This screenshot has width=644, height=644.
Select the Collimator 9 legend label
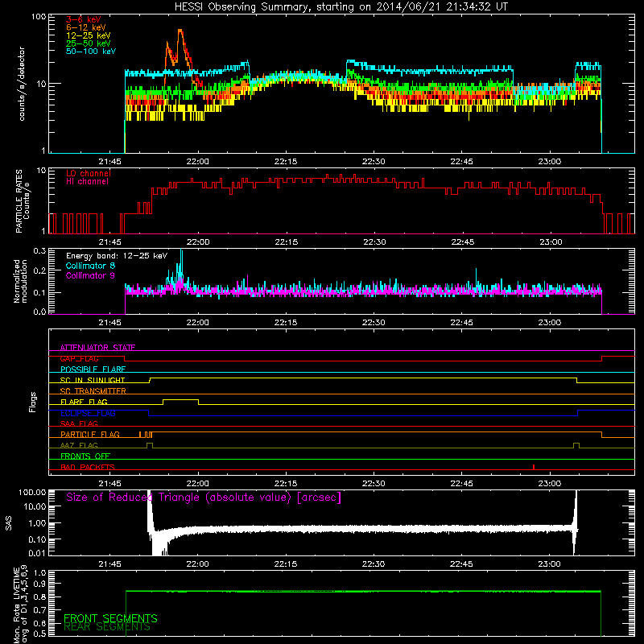pos(90,275)
